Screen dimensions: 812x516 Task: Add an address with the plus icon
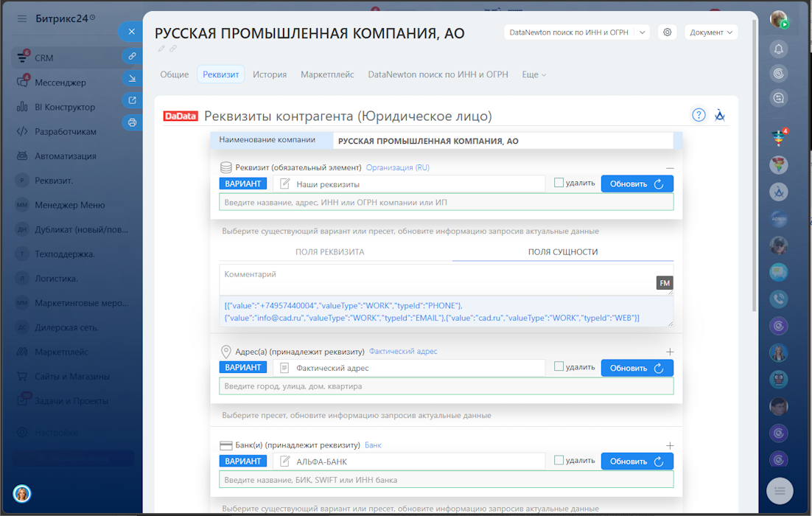(x=669, y=352)
